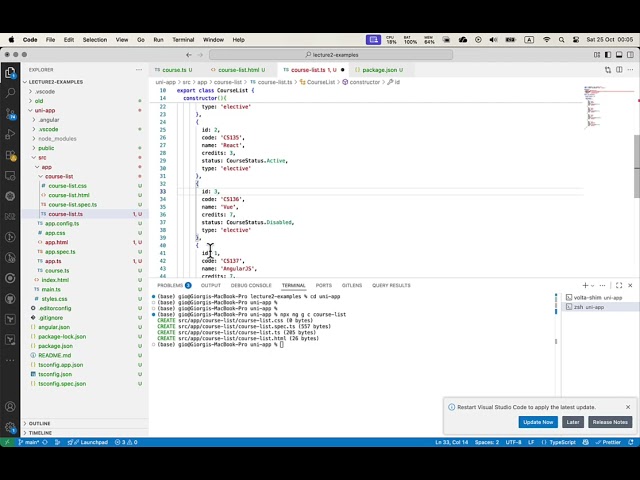The image size is (640, 480).
Task: Open Source Control view in activity bar
Action: pos(10,114)
